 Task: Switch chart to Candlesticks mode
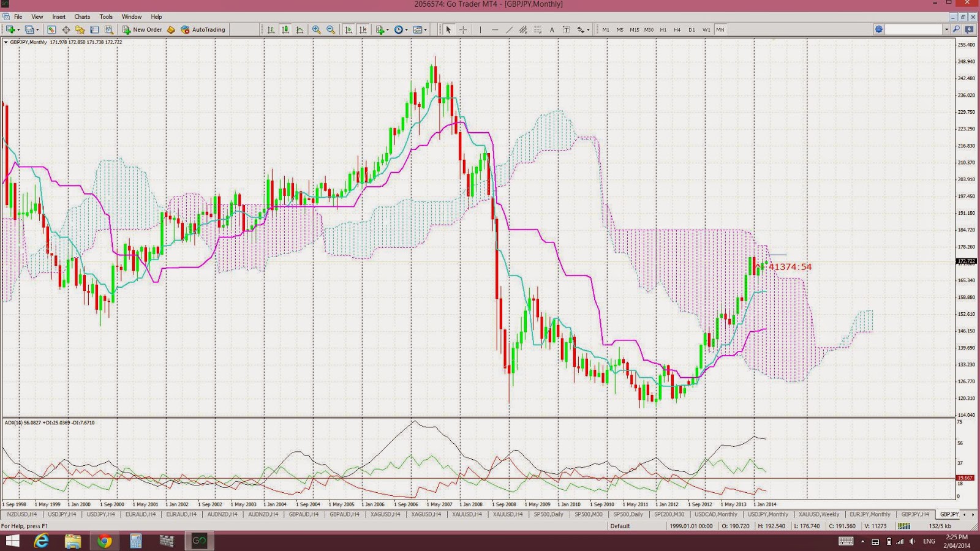[285, 29]
